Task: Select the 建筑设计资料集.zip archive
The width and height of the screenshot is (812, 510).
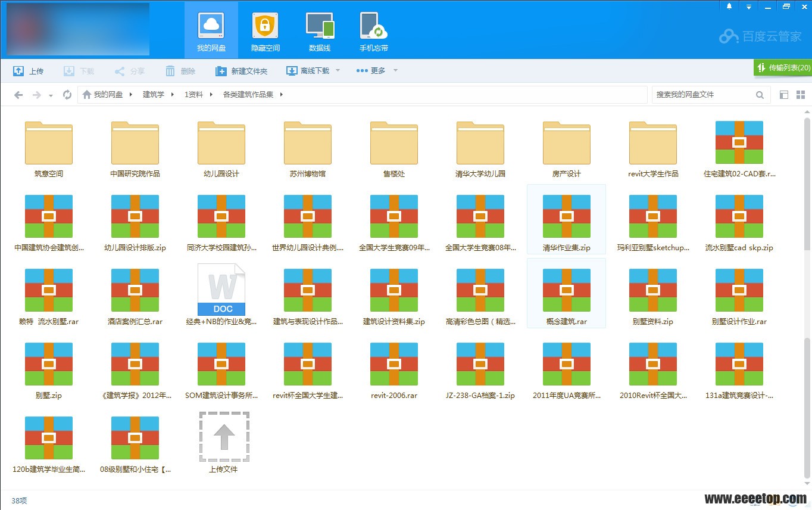Action: 394,297
